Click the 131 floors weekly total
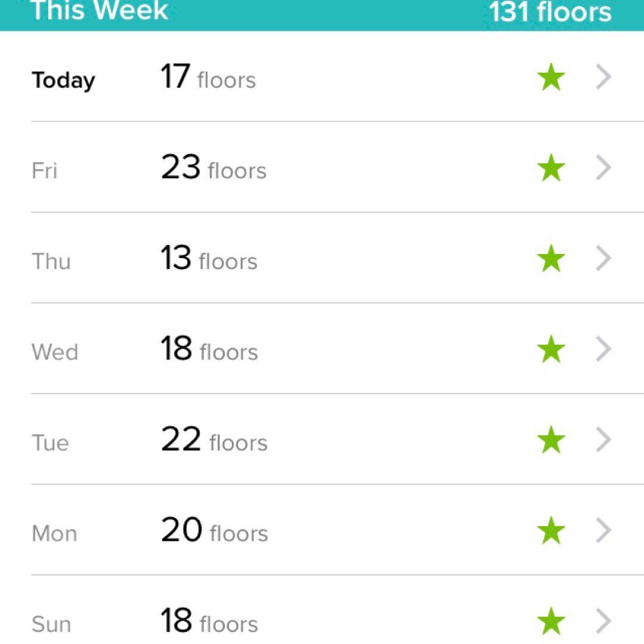The image size is (644, 644). pyautogui.click(x=550, y=12)
